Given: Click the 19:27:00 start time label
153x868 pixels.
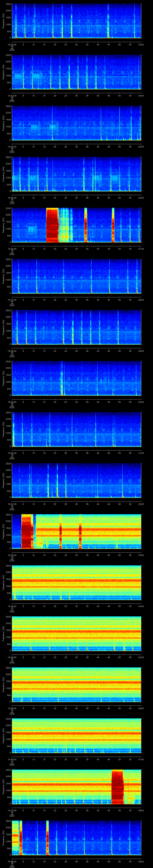Looking at the screenshot, I should point(12,300).
